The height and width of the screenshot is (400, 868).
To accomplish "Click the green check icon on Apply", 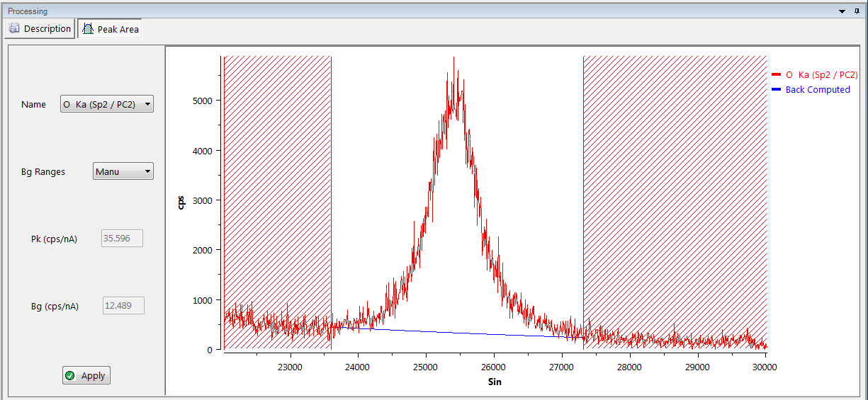I will (x=69, y=376).
